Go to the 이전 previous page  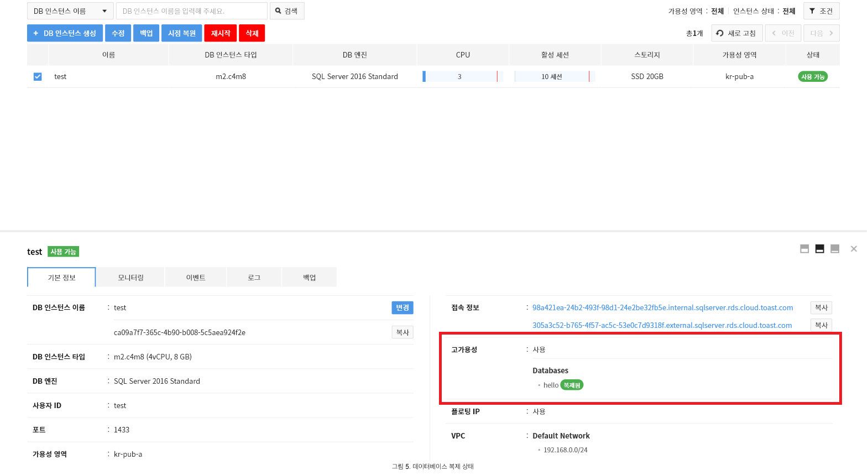[x=783, y=33]
